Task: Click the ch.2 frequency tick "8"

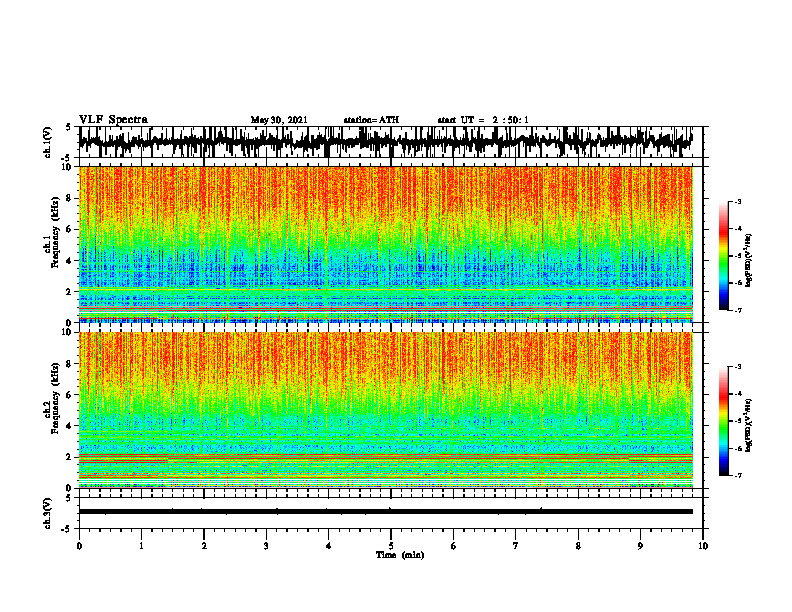Action: pos(70,364)
